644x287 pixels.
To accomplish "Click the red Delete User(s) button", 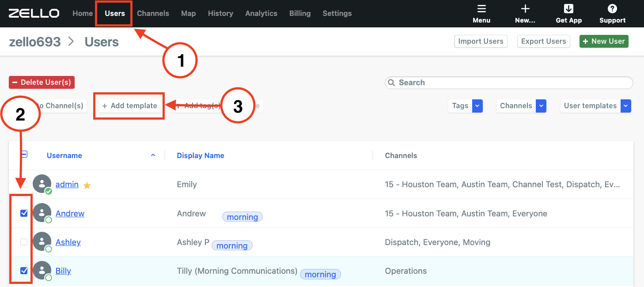I will (x=42, y=82).
